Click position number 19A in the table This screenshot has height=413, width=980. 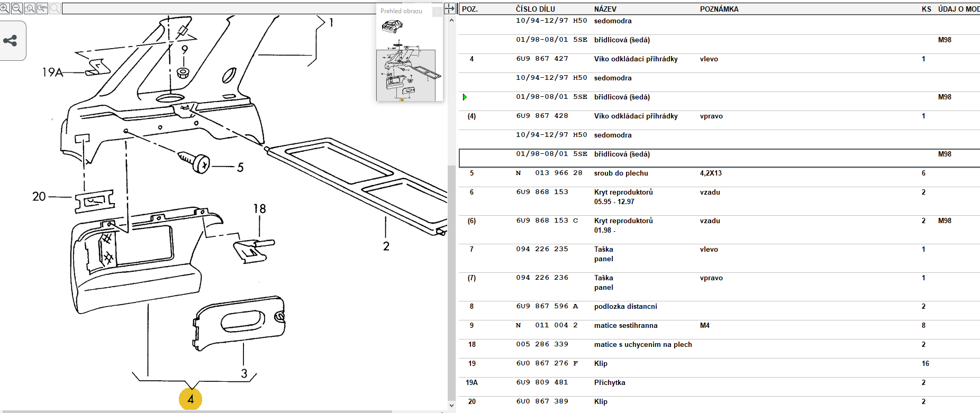[x=471, y=382]
